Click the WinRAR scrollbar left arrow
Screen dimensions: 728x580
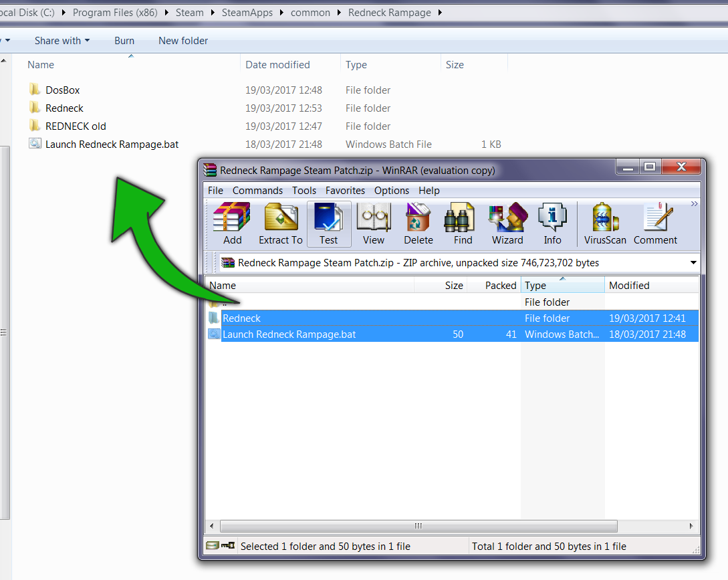(212, 526)
